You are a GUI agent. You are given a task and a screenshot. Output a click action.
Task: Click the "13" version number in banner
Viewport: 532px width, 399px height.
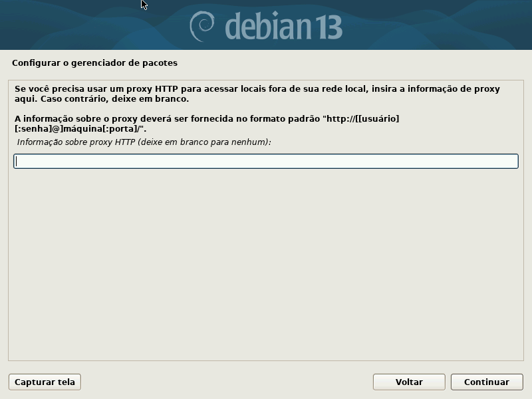[328, 27]
